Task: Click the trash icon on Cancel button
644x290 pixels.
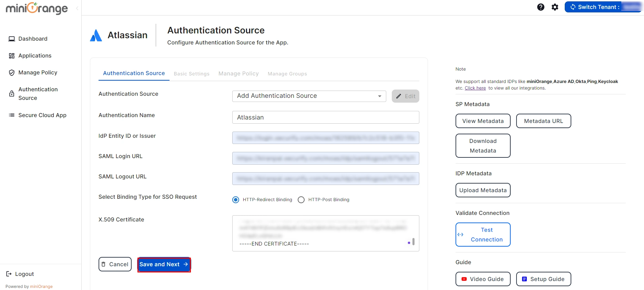Action: pos(103,264)
